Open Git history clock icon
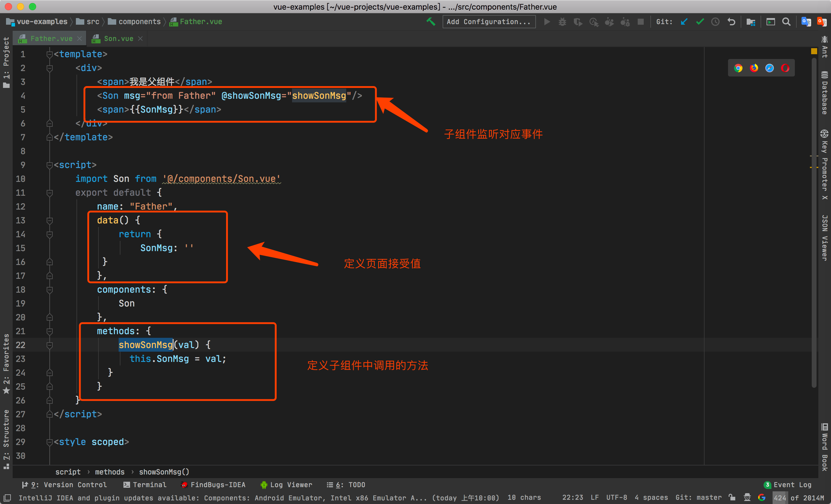 pos(715,22)
